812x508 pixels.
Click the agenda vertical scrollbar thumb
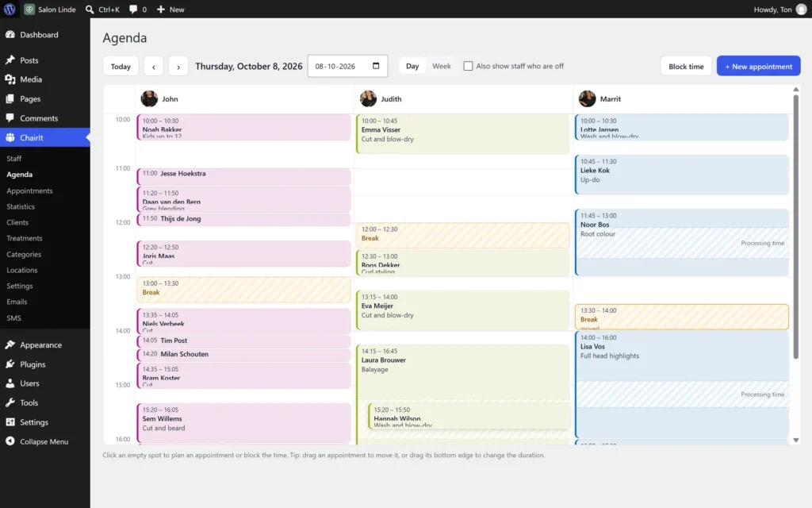[x=796, y=226]
